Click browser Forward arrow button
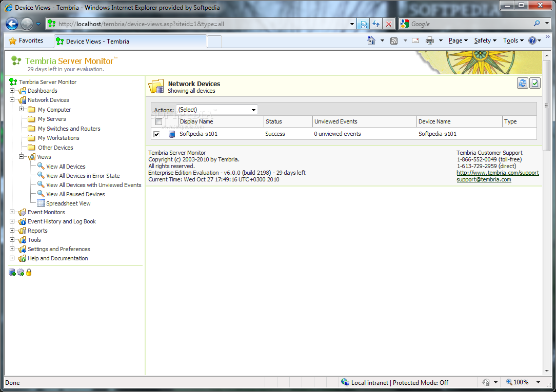This screenshot has height=392, width=556. pos(27,24)
